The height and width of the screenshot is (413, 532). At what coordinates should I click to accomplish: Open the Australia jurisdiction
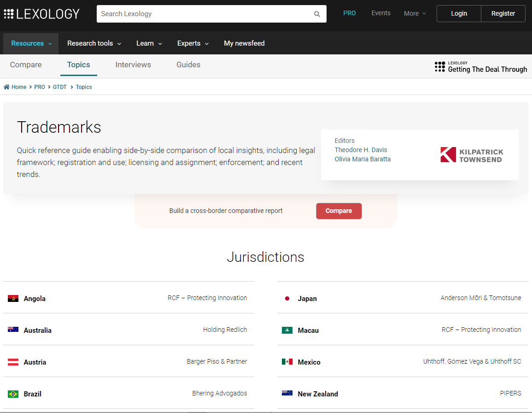pos(38,330)
